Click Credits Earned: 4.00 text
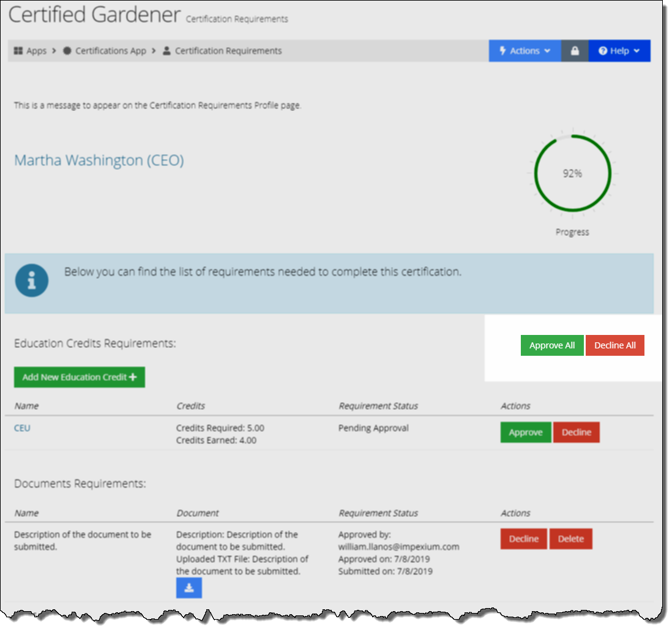672x635 pixels. tap(217, 440)
